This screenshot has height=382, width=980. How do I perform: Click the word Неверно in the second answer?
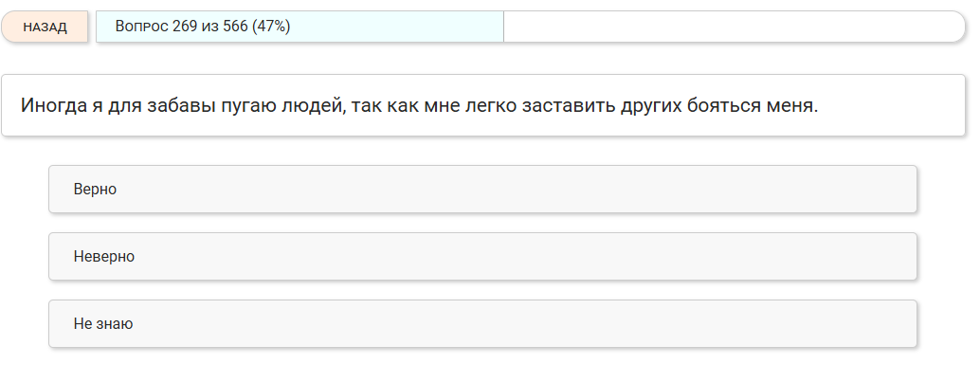click(104, 257)
